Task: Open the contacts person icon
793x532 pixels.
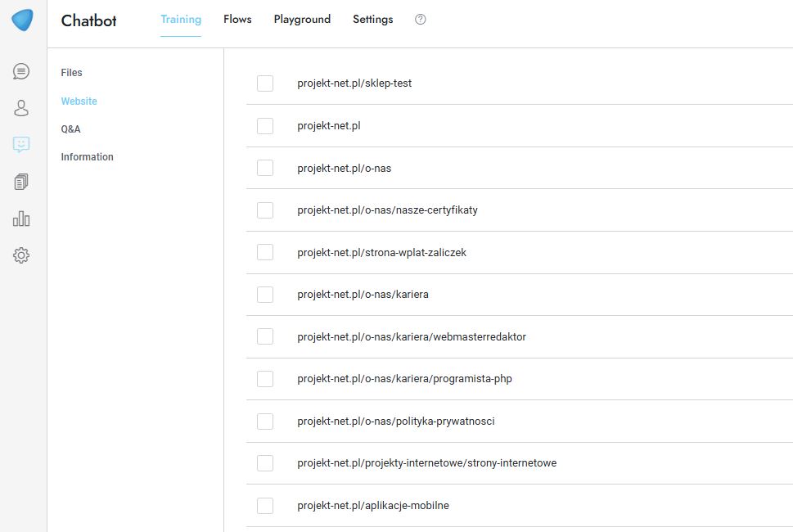Action: pyautogui.click(x=21, y=108)
